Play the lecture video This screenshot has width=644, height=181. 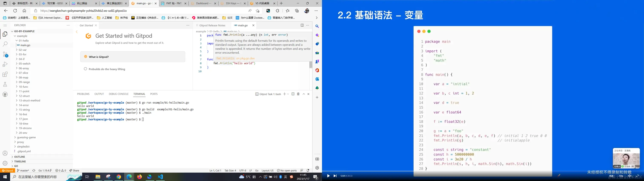pyautogui.click(x=328, y=176)
